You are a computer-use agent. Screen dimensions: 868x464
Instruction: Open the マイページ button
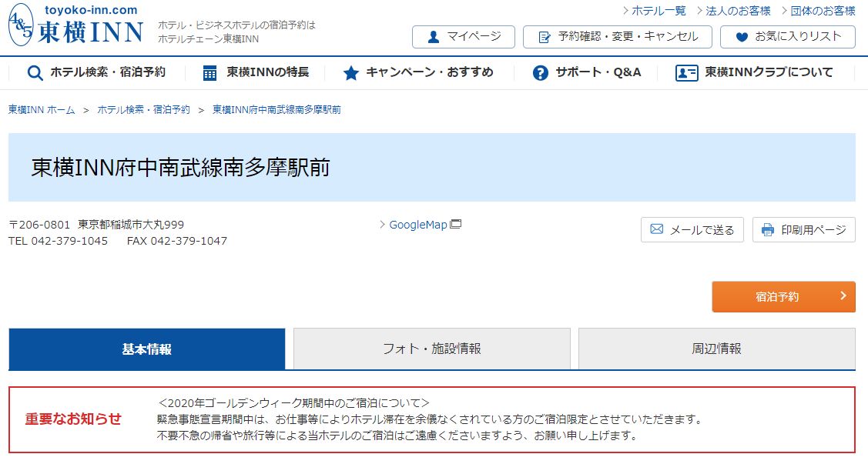point(464,37)
